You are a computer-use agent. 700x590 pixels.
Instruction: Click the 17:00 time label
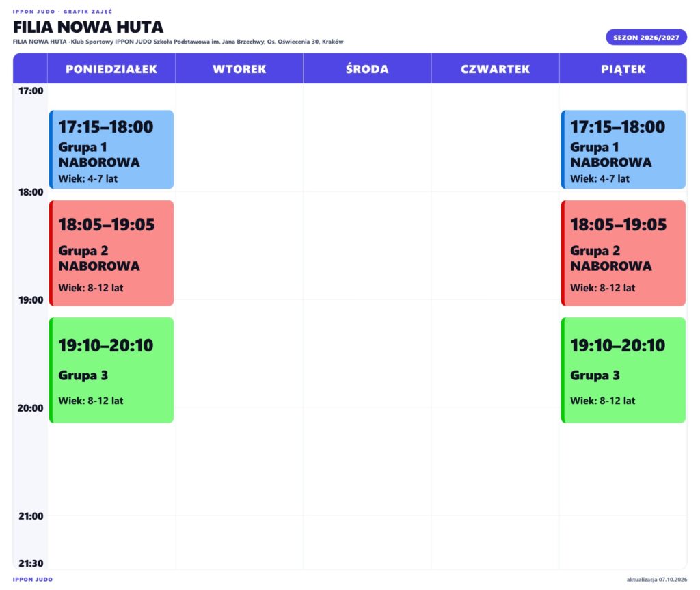pos(31,91)
